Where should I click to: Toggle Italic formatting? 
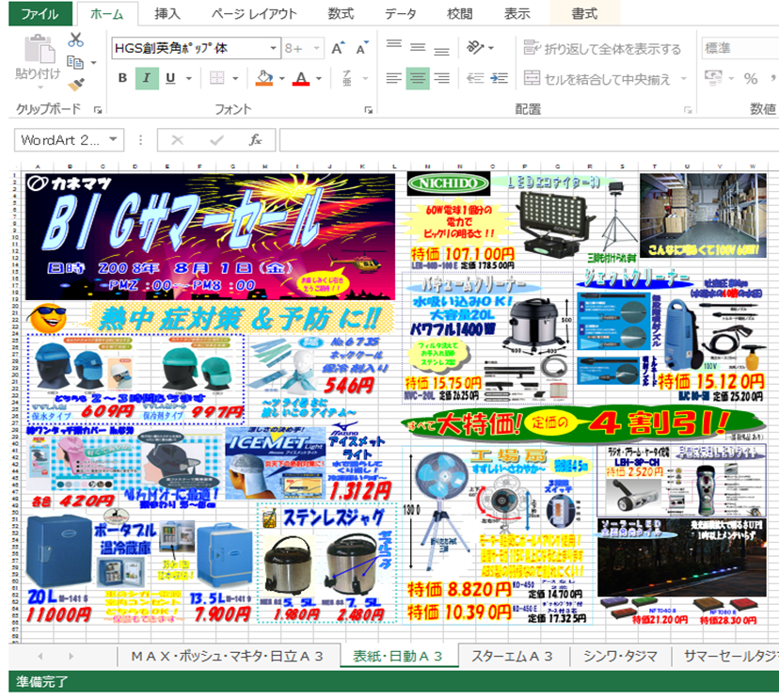point(147,78)
